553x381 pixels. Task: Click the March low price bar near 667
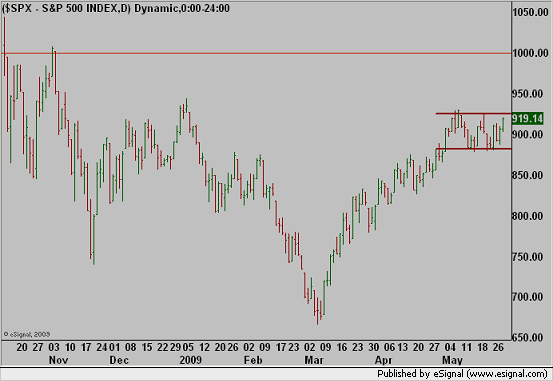[317, 310]
